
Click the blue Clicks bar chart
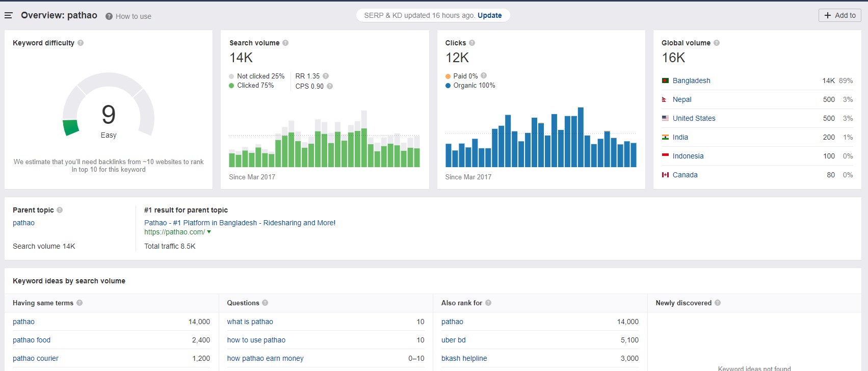coord(541,137)
